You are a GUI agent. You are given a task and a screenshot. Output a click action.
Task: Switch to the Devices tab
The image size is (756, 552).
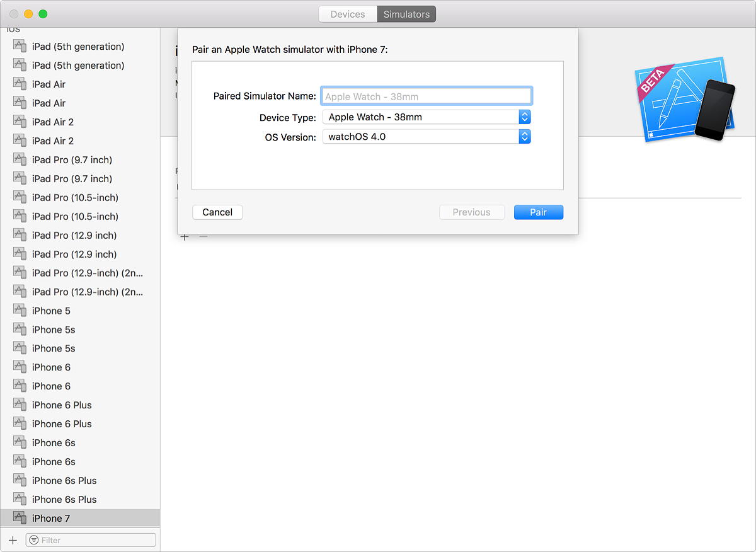point(348,14)
